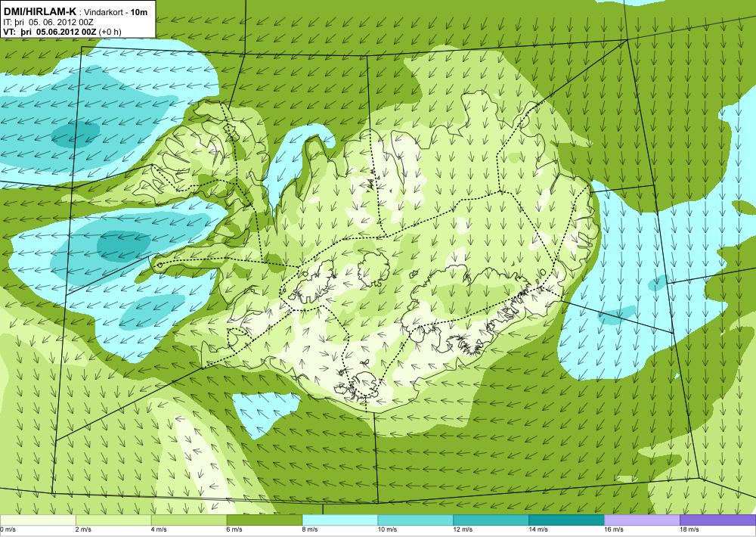Click the 'VT: þri 05.06.2012 00Z (+0 h)' line

point(62,32)
